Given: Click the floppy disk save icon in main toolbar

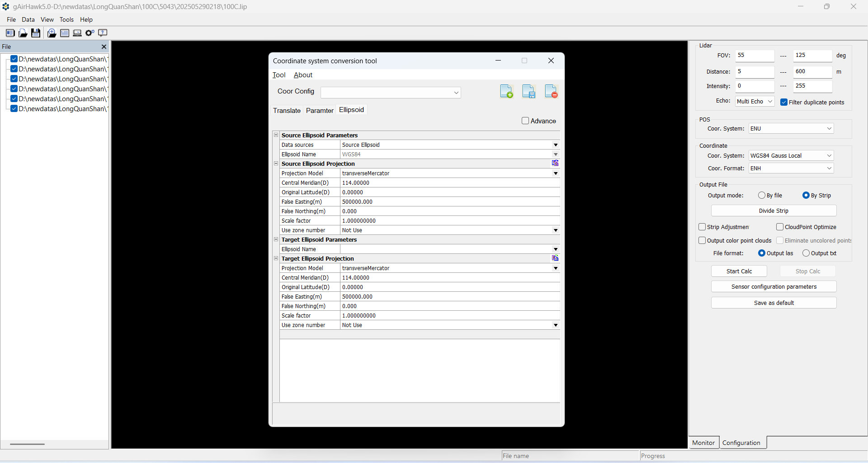Looking at the screenshot, I should coord(36,33).
